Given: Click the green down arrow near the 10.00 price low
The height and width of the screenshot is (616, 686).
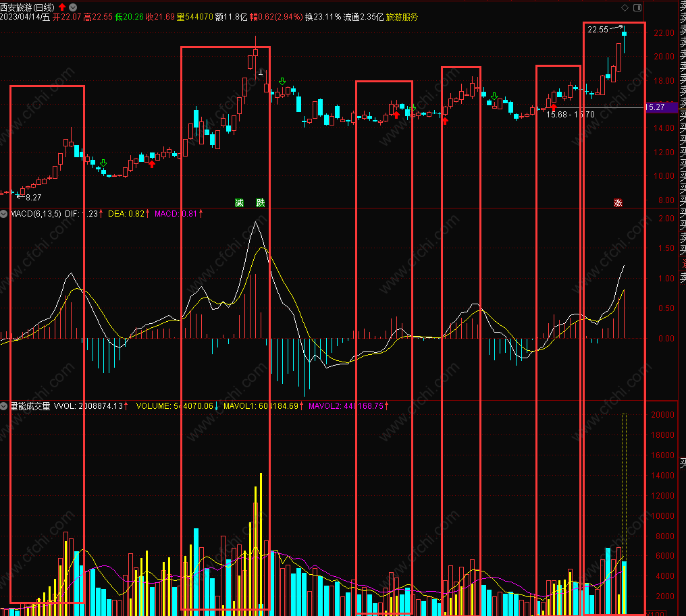Looking at the screenshot, I should pos(103,163).
